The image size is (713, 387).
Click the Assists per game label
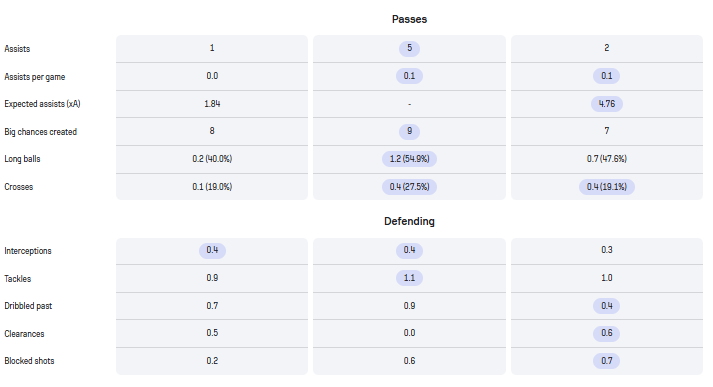(35, 77)
